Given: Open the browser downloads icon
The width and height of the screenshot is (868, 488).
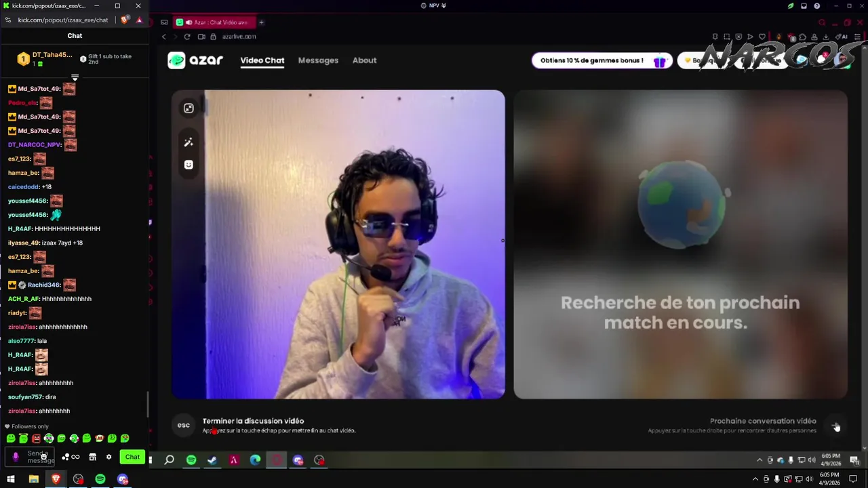Looking at the screenshot, I should (825, 37).
